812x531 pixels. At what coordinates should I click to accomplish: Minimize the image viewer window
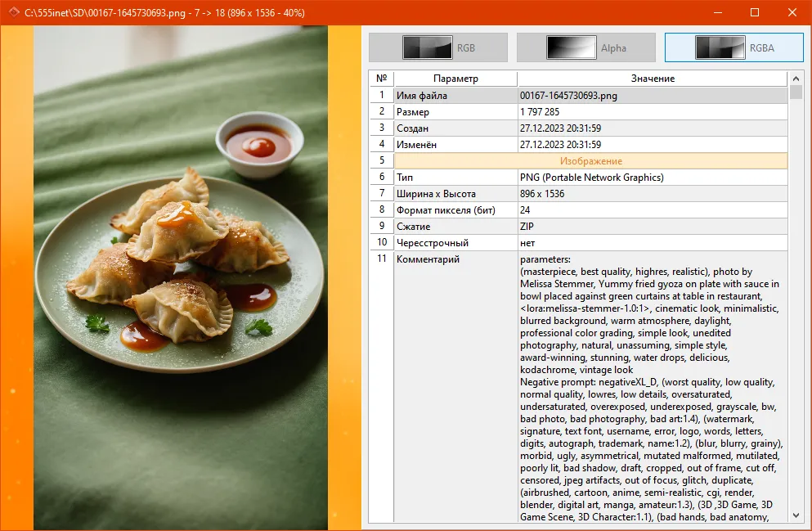click(718, 12)
